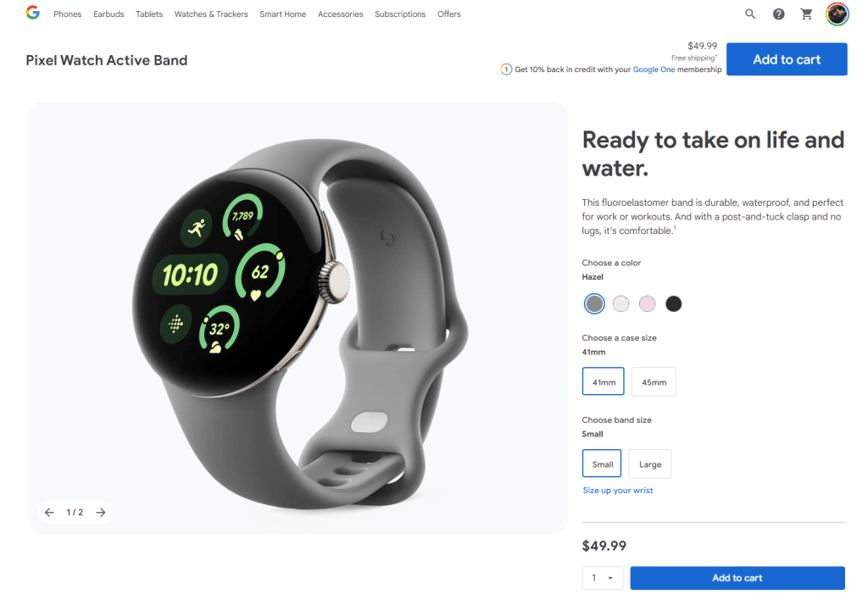Click the bottom Add to cart button

click(x=737, y=578)
